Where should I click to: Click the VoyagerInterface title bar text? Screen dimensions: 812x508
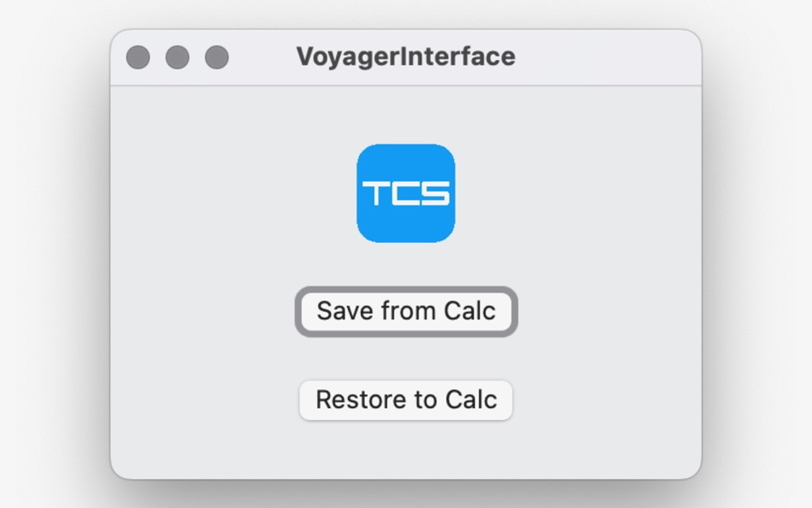coord(406,56)
